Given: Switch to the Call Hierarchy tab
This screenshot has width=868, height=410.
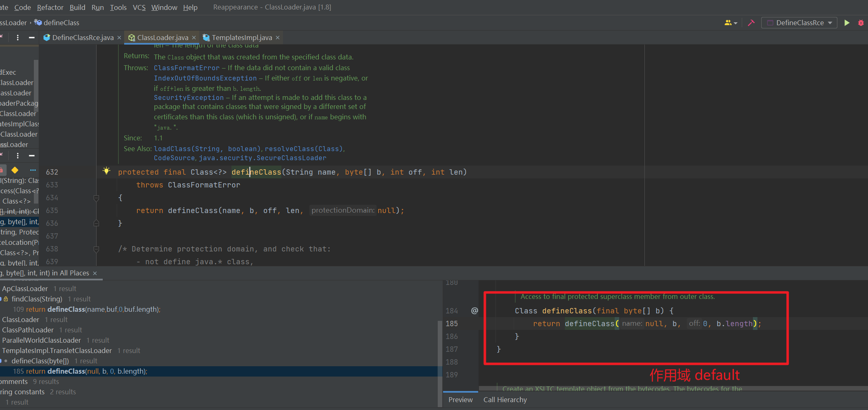Looking at the screenshot, I should tap(505, 399).
